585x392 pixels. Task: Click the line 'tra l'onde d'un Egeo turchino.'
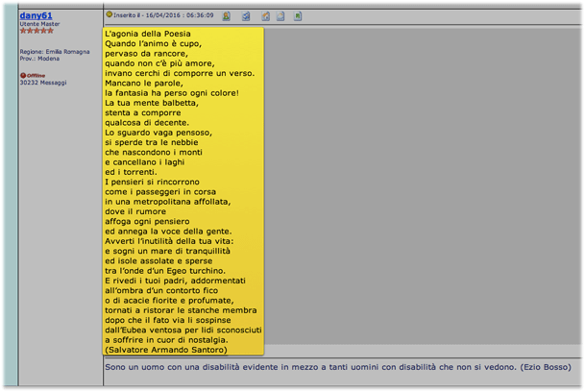[165, 271]
